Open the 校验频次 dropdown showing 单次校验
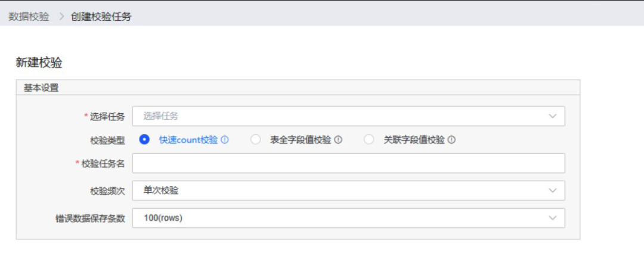Viewport: 644px width, 266px height. 348,191
